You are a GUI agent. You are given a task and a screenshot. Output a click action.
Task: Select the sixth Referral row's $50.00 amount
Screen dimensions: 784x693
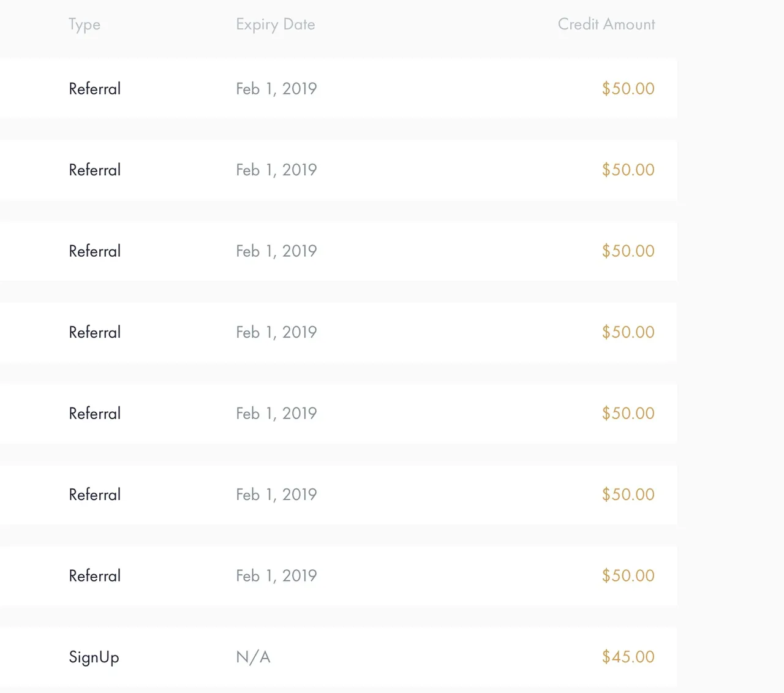(628, 494)
